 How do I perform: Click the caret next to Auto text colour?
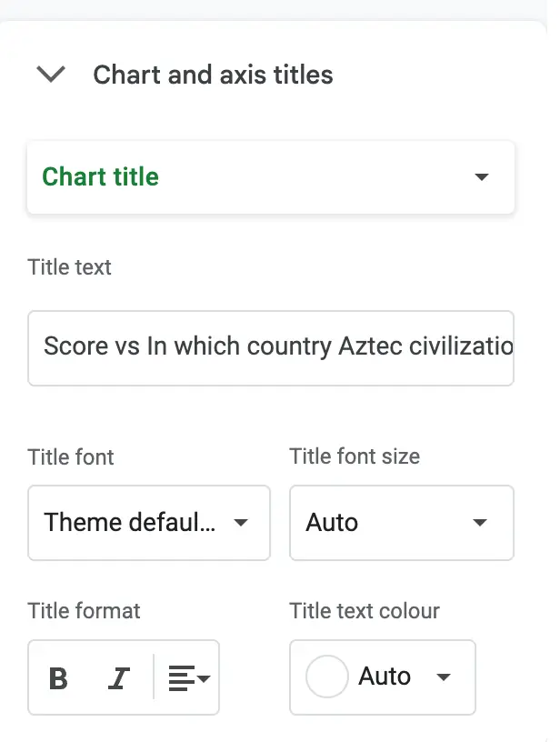[444, 677]
